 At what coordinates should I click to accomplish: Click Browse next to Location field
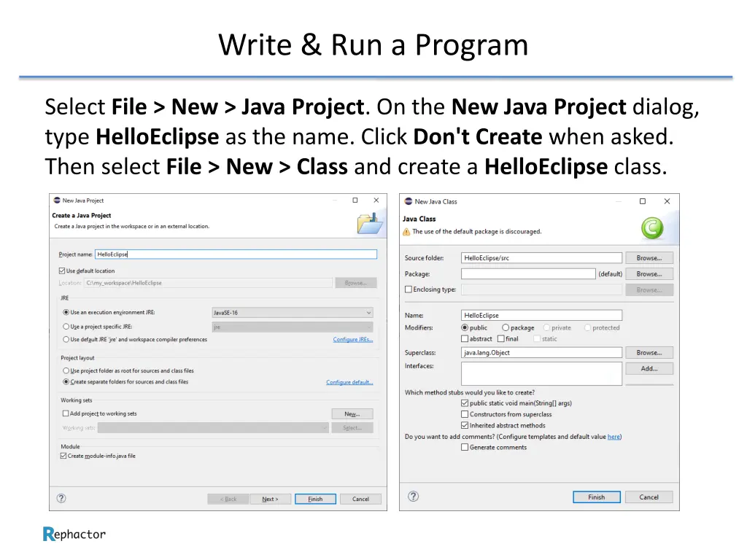[x=355, y=283]
